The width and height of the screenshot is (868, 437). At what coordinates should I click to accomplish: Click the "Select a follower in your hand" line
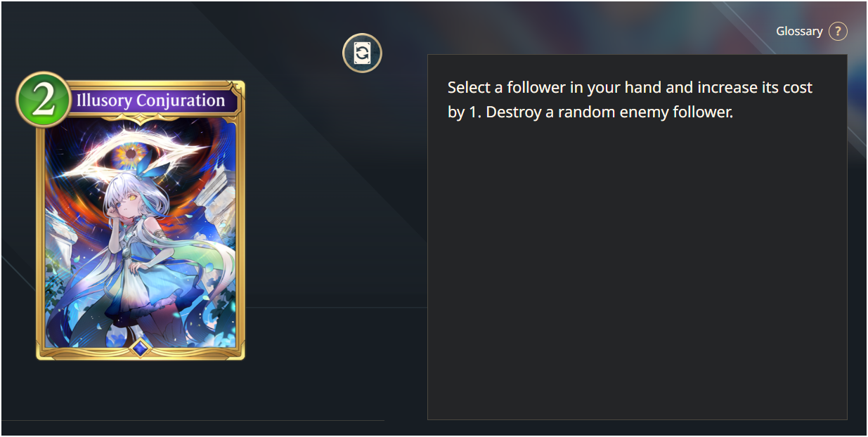pos(571,88)
